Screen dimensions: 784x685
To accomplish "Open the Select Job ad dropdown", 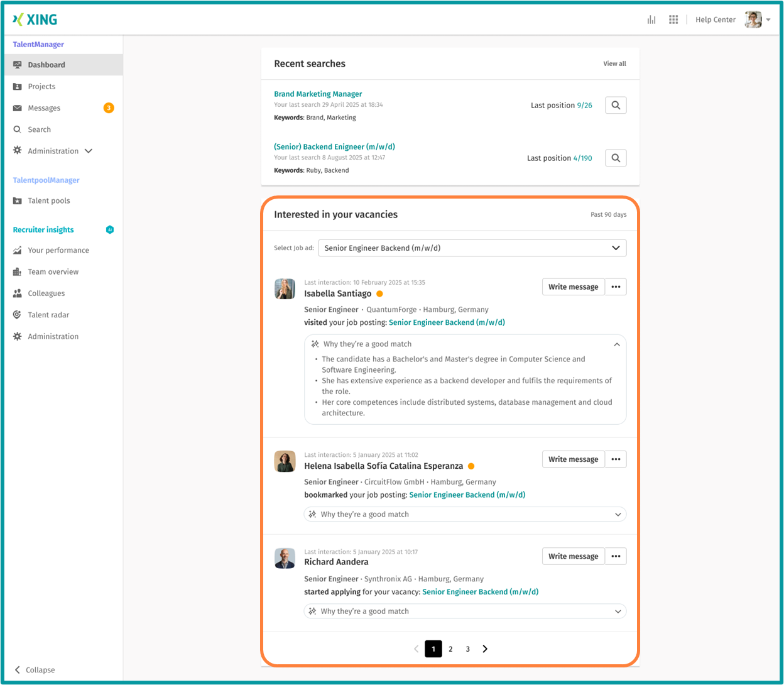I will 472,248.
